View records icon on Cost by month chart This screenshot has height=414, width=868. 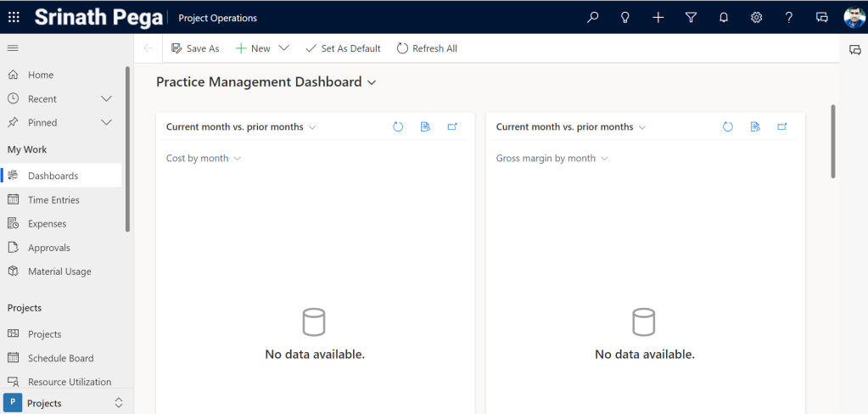(425, 127)
